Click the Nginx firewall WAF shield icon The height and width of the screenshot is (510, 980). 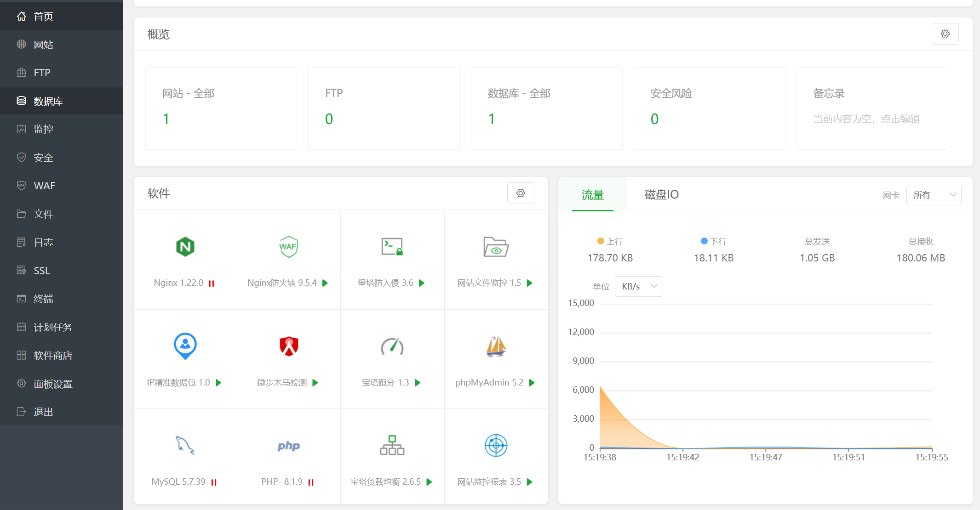288,247
